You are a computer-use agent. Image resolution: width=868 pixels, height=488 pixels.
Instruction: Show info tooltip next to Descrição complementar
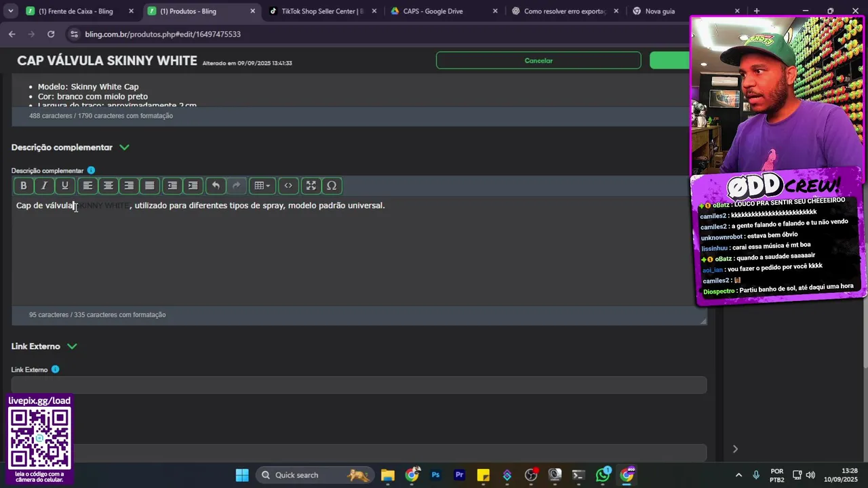91,170
